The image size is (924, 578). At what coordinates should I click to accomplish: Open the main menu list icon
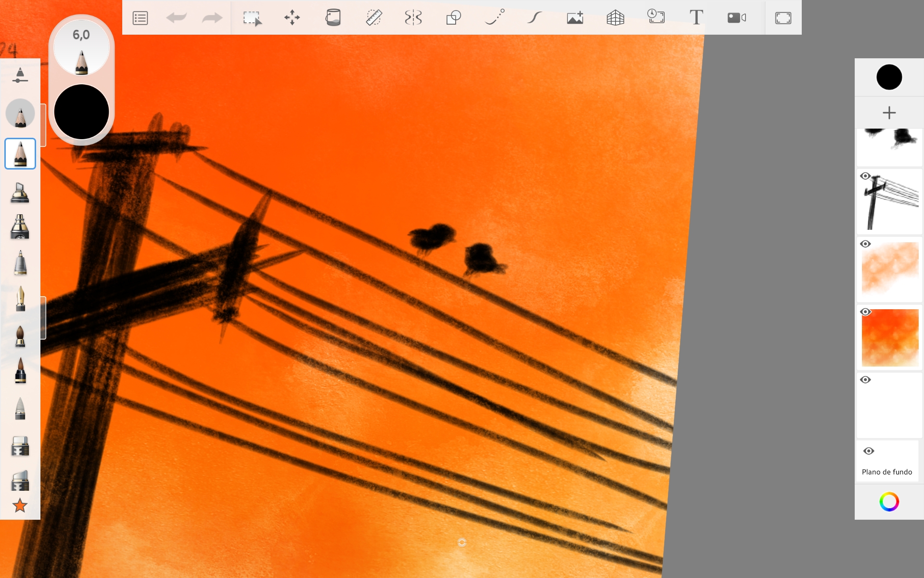point(140,18)
